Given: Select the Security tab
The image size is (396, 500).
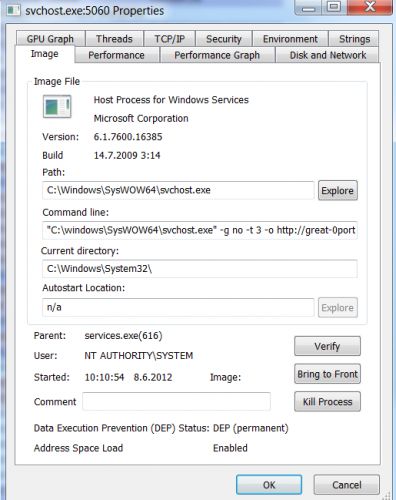Looking at the screenshot, I should click(224, 39).
